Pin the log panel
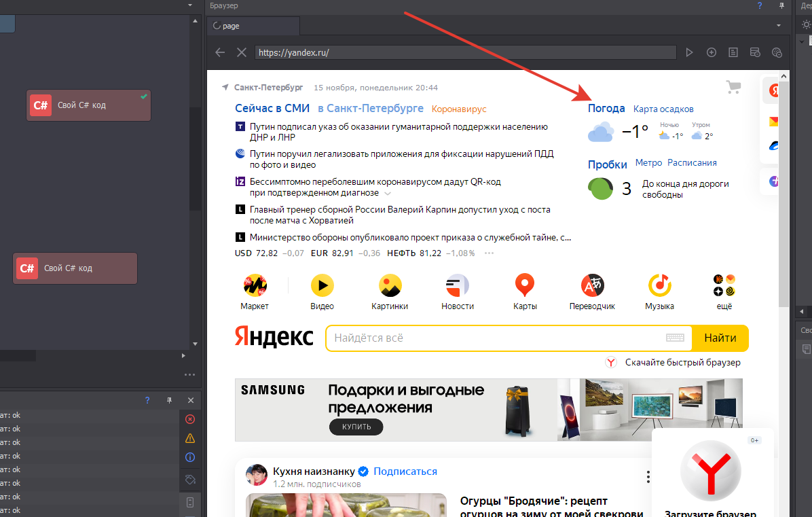812x517 pixels. 169,400
